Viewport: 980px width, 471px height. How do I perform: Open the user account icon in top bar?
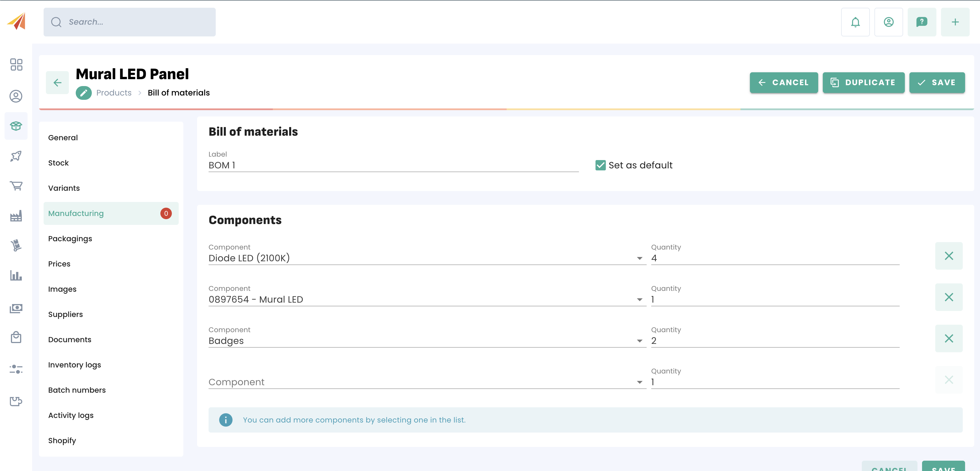coord(888,22)
